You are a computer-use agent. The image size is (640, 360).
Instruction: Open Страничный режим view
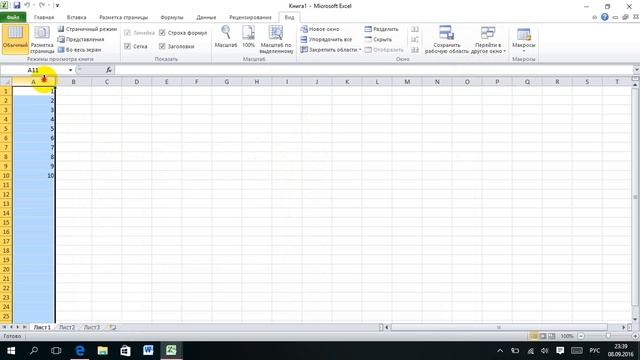[87, 29]
